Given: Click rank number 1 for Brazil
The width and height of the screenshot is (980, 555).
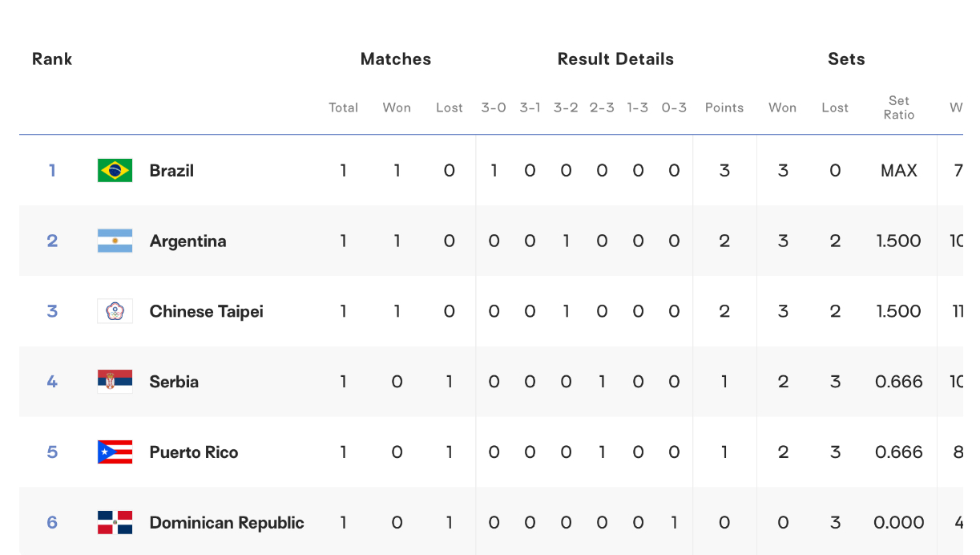Looking at the screenshot, I should coord(52,170).
